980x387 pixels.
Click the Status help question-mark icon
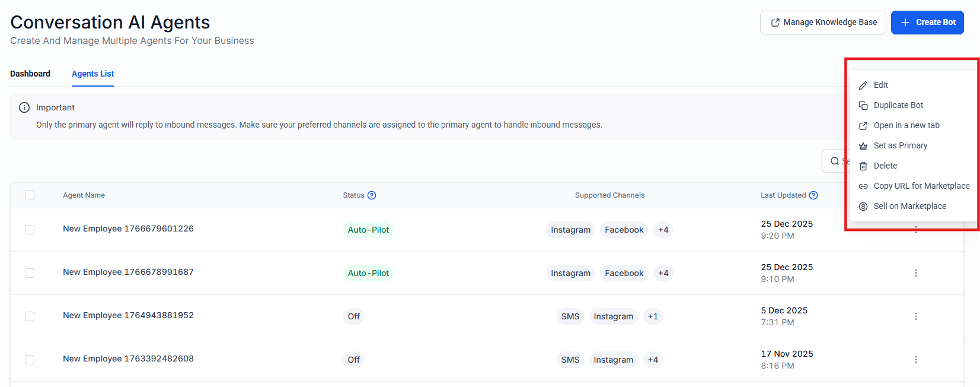pyautogui.click(x=372, y=195)
